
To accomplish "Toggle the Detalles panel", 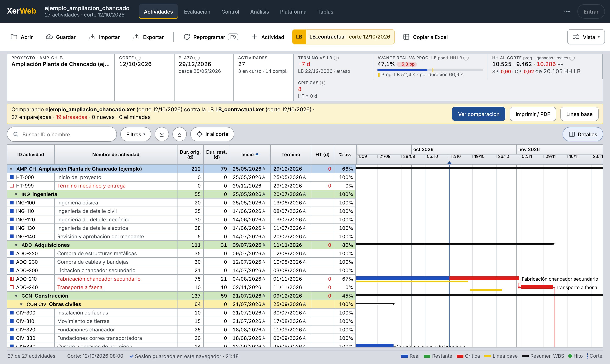I will (x=582, y=134).
